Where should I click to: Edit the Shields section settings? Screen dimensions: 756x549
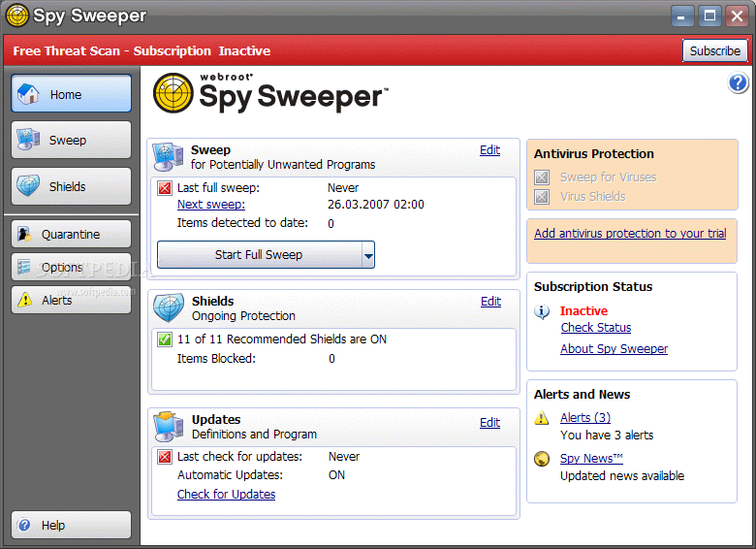490,302
